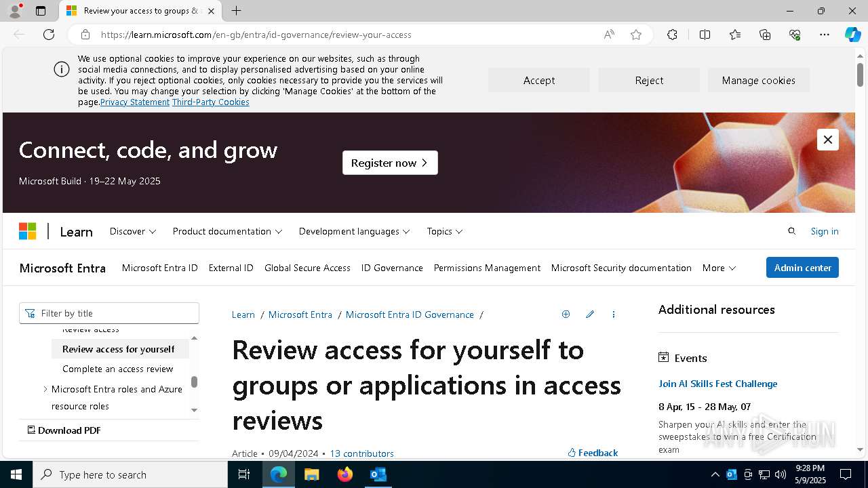Click the Feedback link
Viewport: 868px width, 488px height.
tap(593, 453)
